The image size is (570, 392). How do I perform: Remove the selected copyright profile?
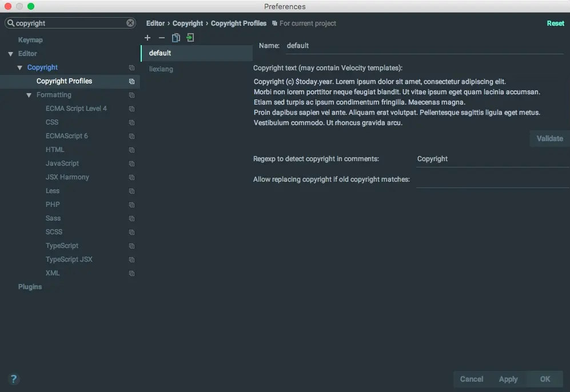162,38
